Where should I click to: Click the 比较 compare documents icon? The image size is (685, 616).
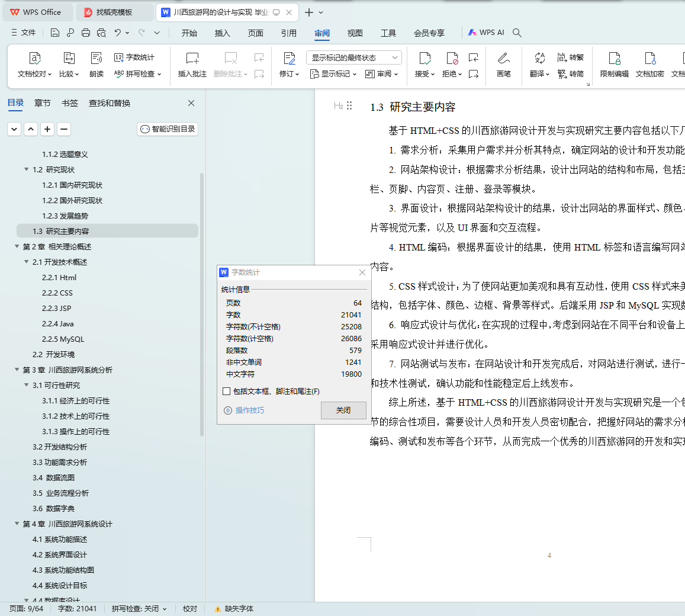pyautogui.click(x=69, y=58)
